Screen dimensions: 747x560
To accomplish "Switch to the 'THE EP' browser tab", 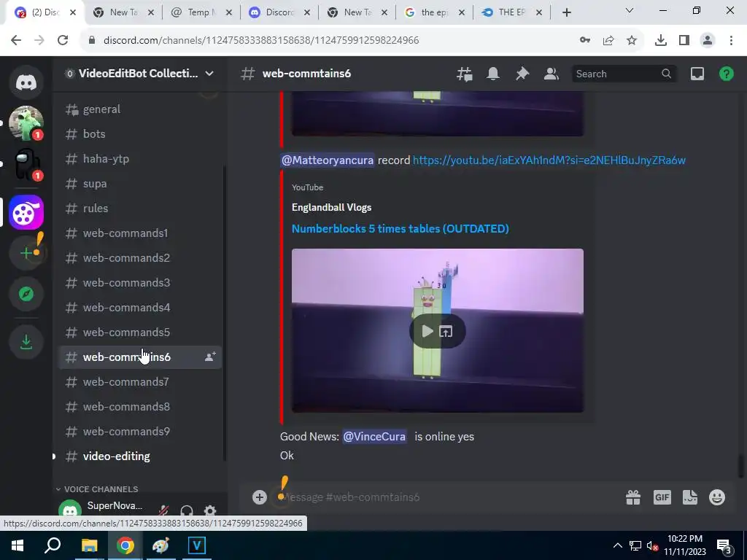I will [511, 12].
